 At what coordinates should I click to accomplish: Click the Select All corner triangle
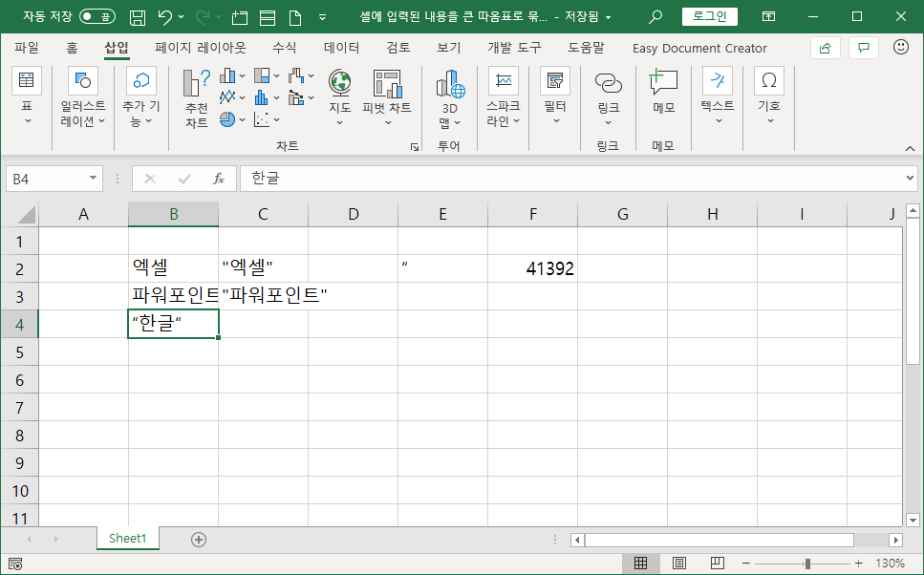pyautogui.click(x=27, y=215)
